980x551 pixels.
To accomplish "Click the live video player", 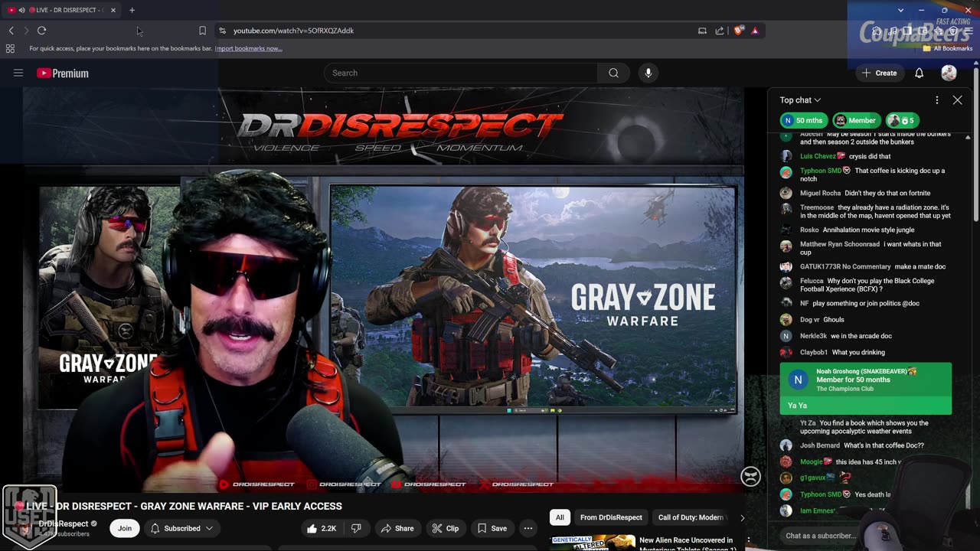I will click(x=383, y=289).
